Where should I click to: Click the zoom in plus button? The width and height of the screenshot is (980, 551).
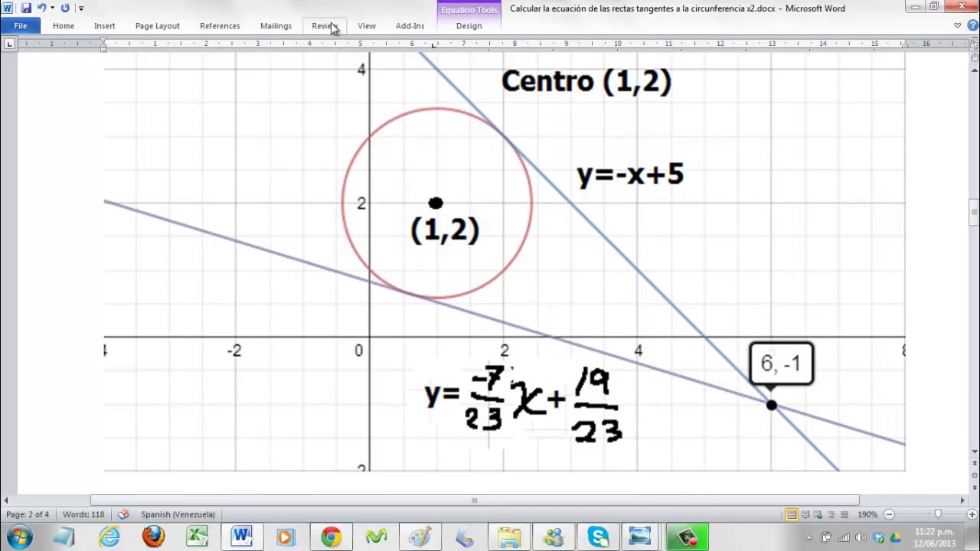pyautogui.click(x=971, y=514)
